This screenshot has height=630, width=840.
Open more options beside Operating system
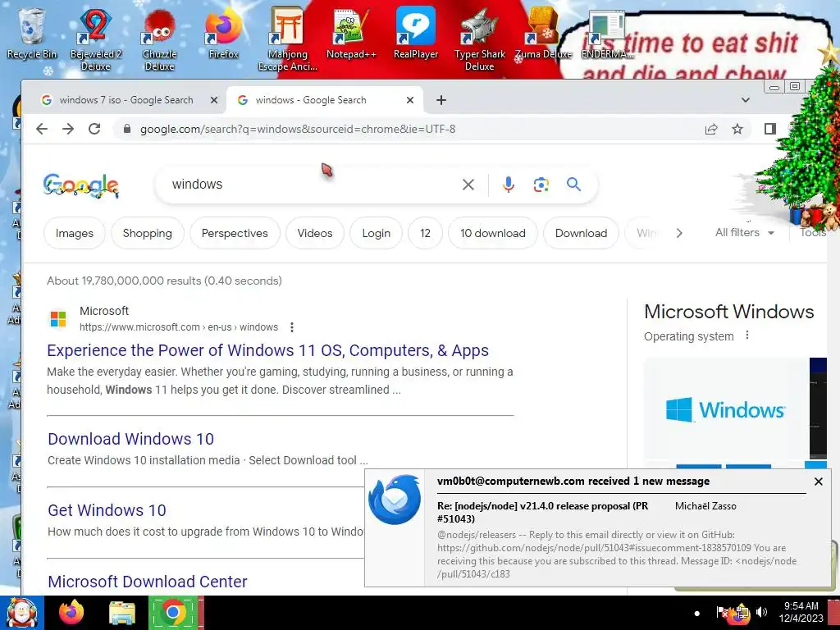pos(747,336)
